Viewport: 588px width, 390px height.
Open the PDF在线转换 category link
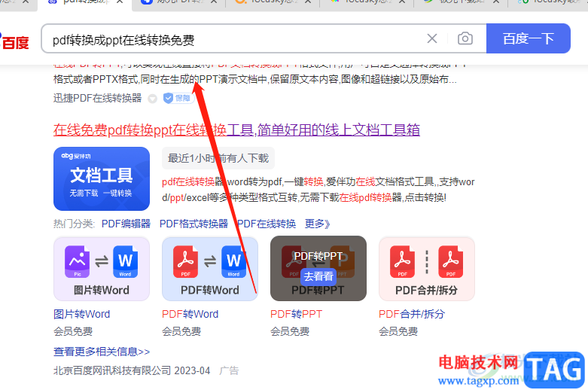267,224
